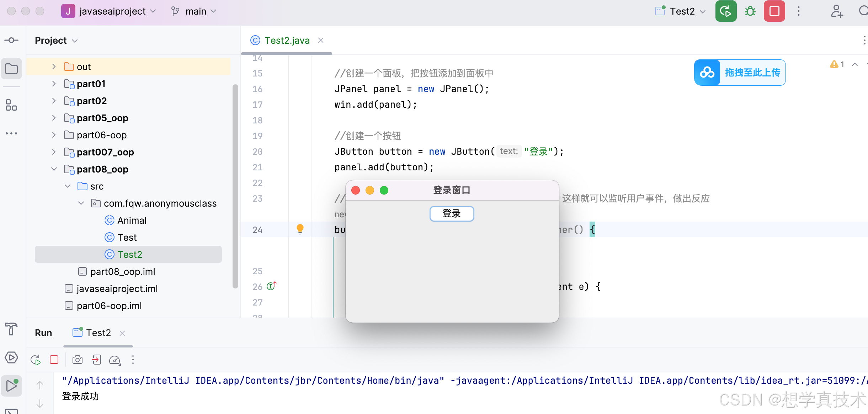Image resolution: width=868 pixels, height=414 pixels.
Task: Click the Debug bug icon in toolbar
Action: [750, 11]
